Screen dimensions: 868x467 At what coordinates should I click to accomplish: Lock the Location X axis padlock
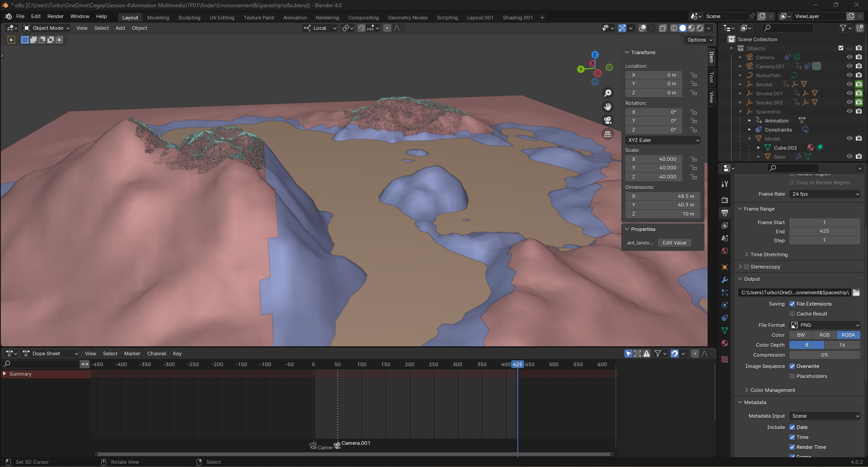694,75
